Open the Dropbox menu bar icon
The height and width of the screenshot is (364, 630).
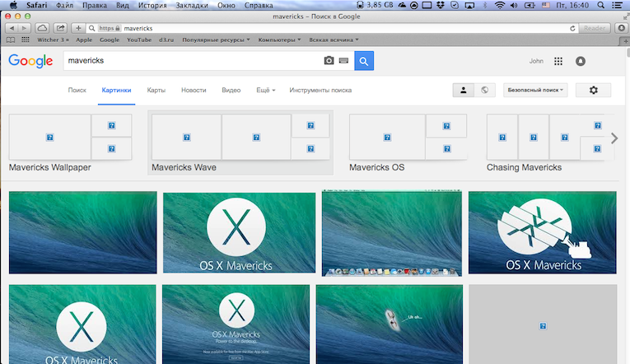tap(441, 5)
